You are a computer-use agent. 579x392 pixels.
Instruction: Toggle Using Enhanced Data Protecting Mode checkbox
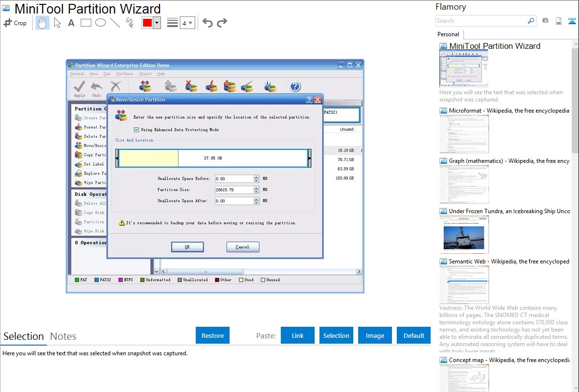tap(137, 130)
